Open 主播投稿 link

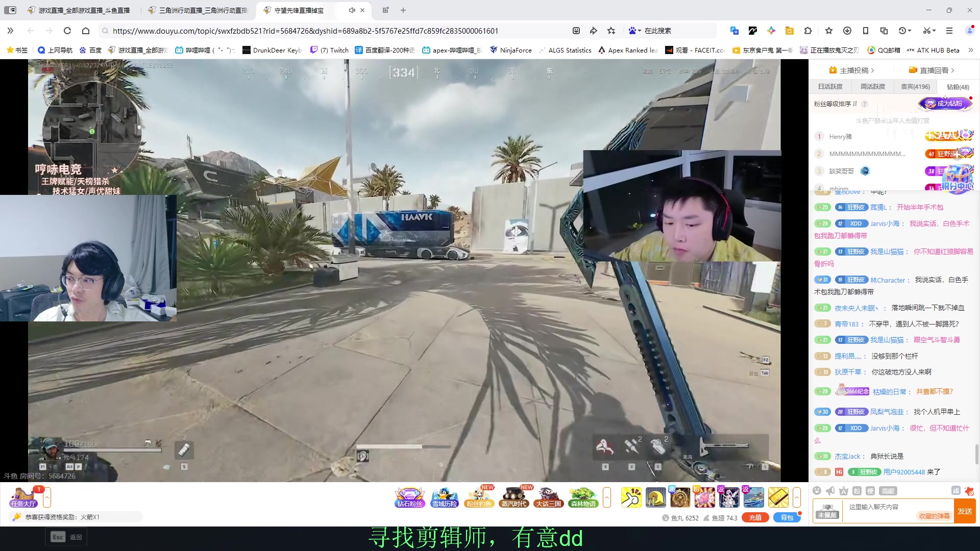[x=851, y=70]
